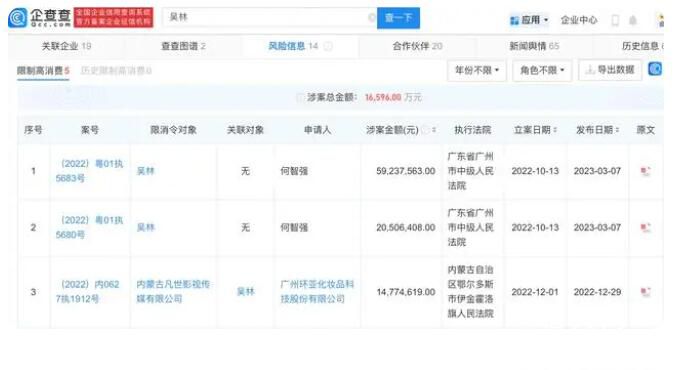
Task: Click 吴林 related-party link in row 3
Action: click(x=246, y=292)
